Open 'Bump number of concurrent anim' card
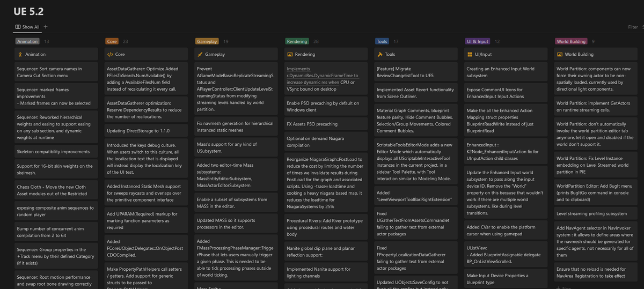The image size is (644, 289). tap(56, 232)
